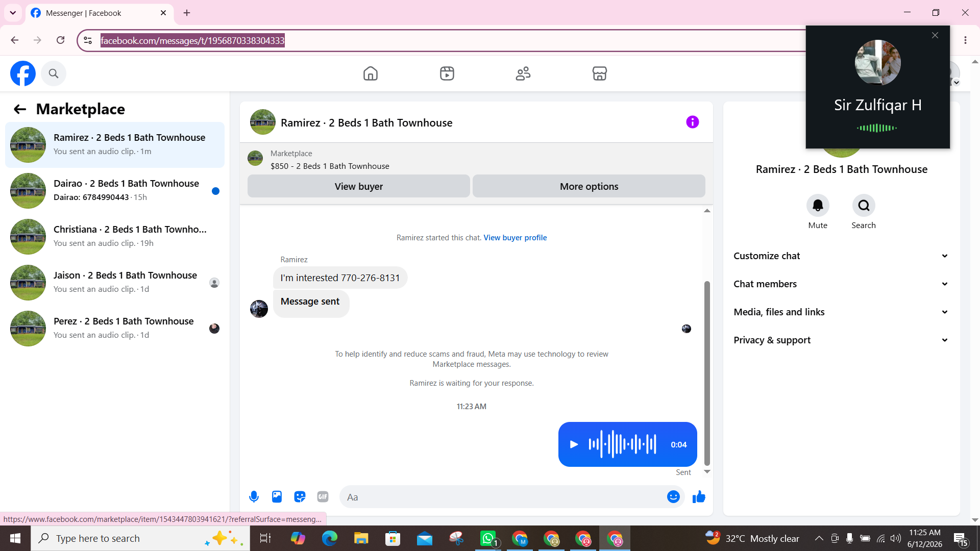Select the Messenger | Facebook browser tab

click(100, 13)
